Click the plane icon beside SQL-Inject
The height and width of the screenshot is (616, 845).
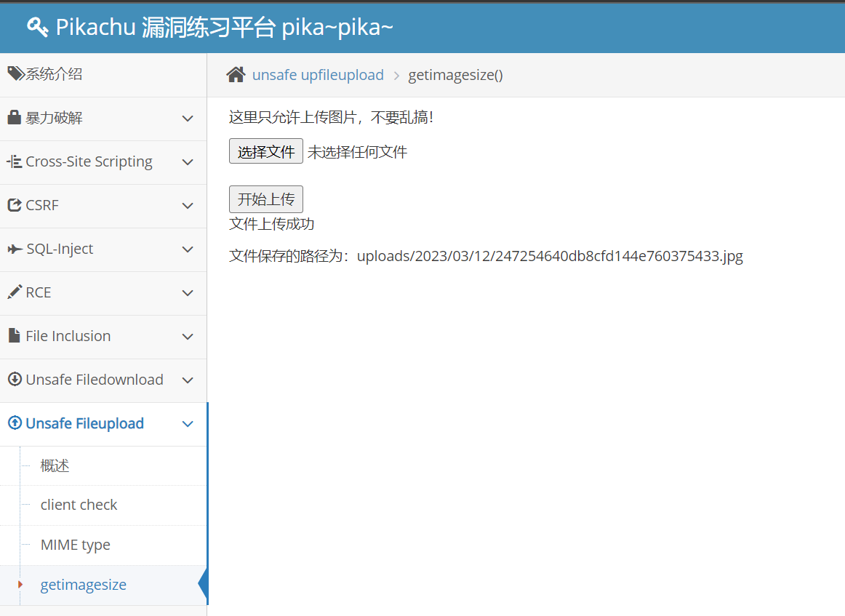(x=14, y=249)
